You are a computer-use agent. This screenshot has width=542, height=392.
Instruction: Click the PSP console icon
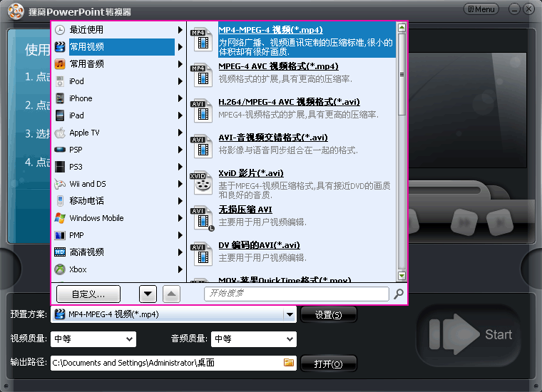pyautogui.click(x=60, y=150)
